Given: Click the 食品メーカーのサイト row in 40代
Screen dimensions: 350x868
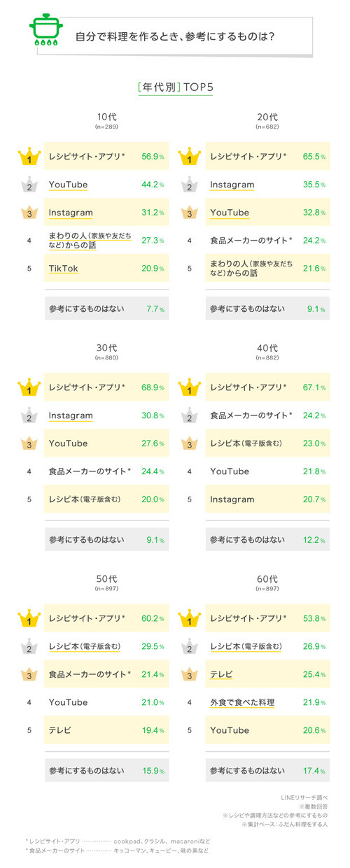Looking at the screenshot, I should [x=268, y=415].
